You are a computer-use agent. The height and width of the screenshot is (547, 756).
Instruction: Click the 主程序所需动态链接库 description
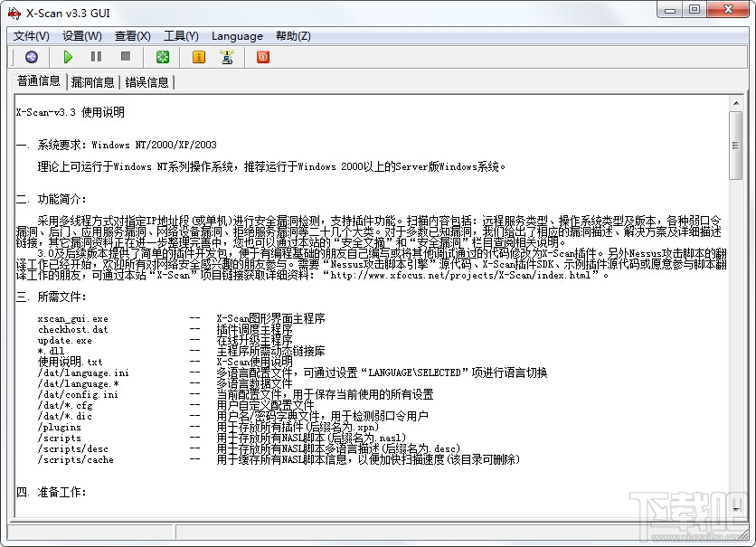point(271,352)
